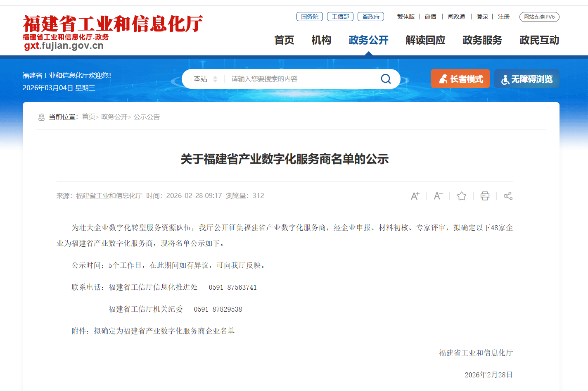Share the article via share icon

coord(508,196)
